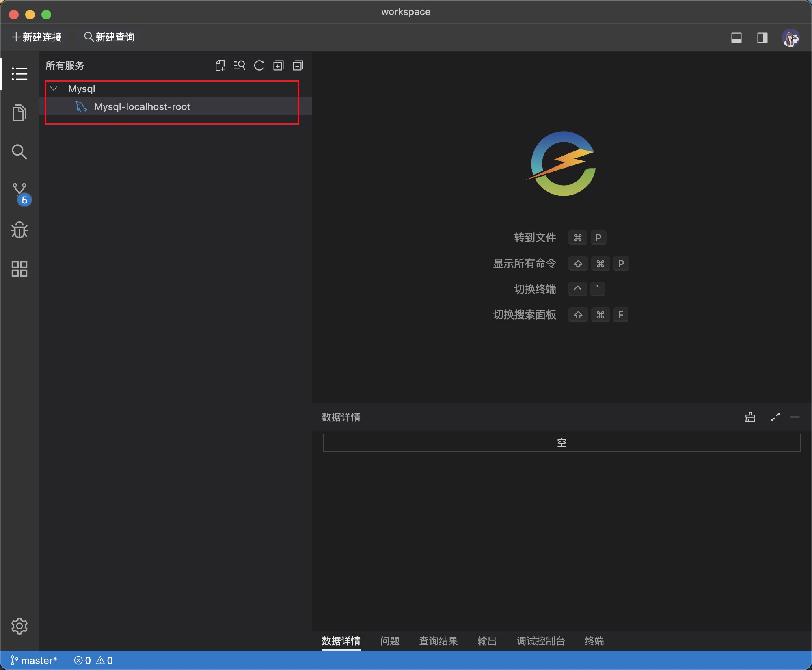The width and height of the screenshot is (812, 670).
Task: Click the new file icon in 所有服务 header
Action: [x=220, y=65]
